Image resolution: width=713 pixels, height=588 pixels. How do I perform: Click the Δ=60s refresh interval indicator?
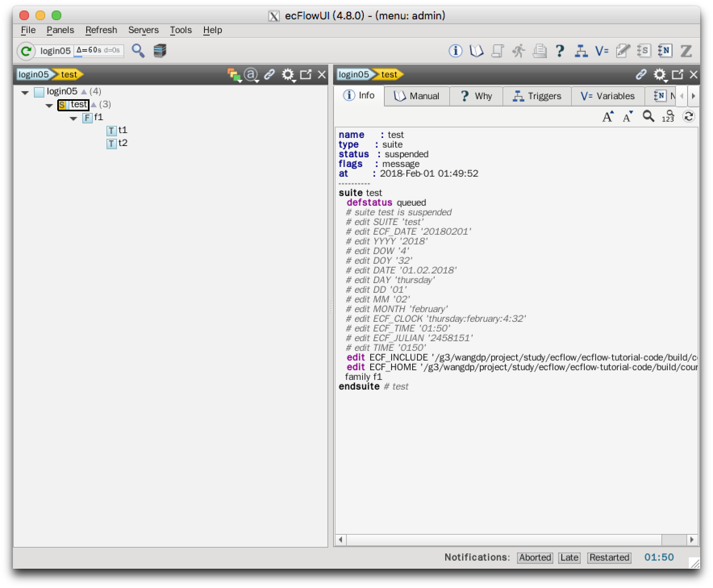98,51
